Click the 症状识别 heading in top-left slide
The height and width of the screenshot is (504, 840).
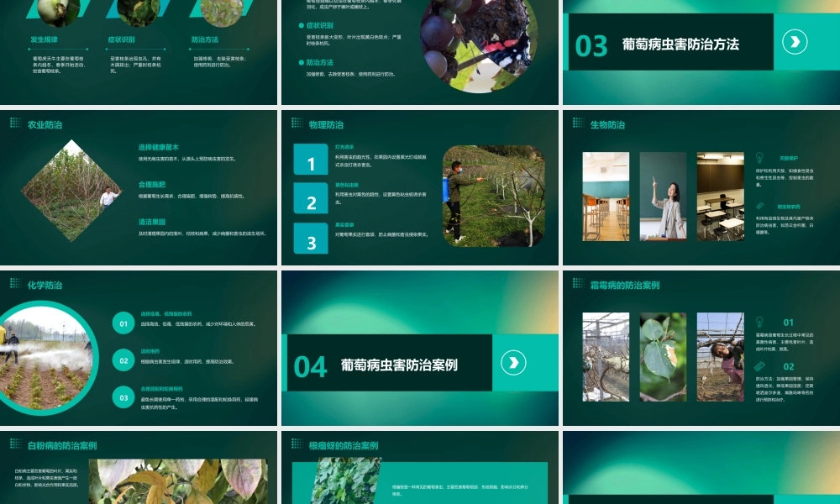[x=121, y=39]
